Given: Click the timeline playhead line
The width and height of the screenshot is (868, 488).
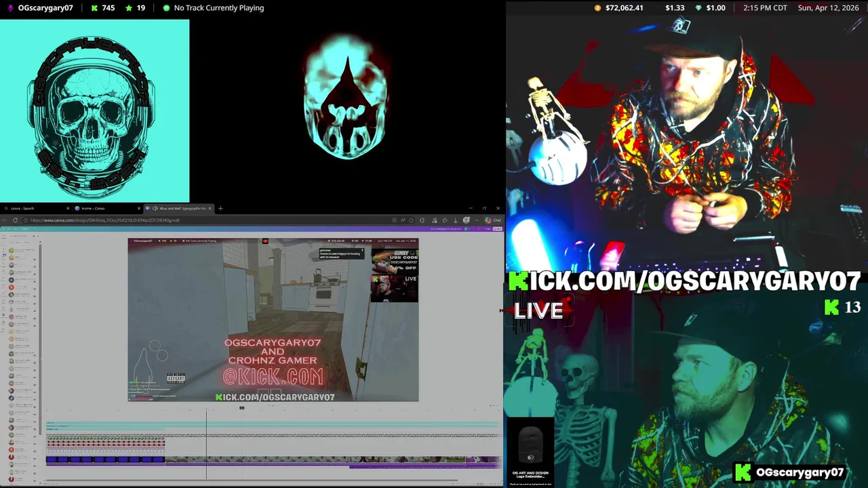Looking at the screenshot, I should [x=206, y=444].
